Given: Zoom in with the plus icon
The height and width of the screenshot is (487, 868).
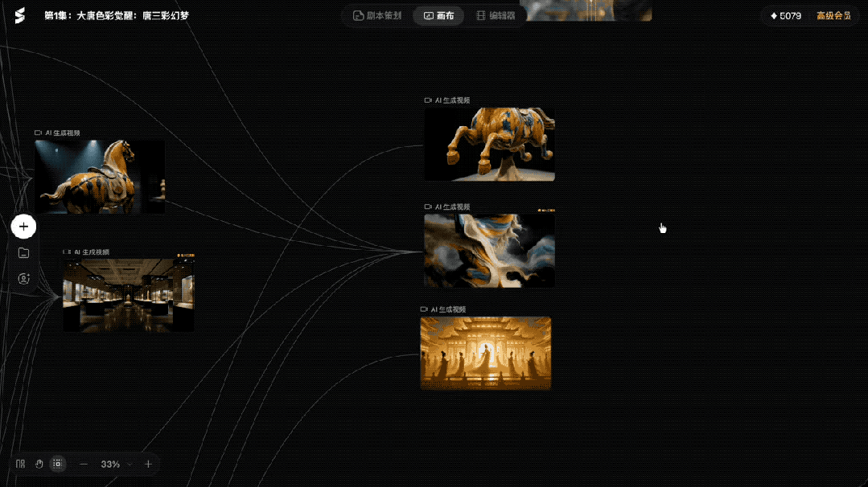Looking at the screenshot, I should (x=148, y=464).
